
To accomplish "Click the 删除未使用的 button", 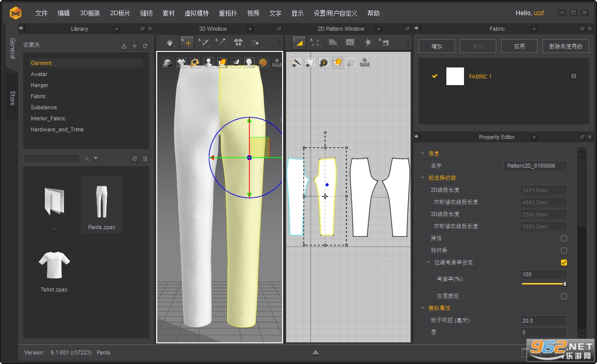I will point(565,46).
